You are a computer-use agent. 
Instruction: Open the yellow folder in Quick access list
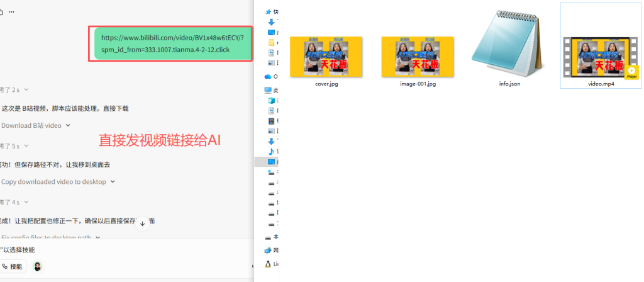pos(271,42)
